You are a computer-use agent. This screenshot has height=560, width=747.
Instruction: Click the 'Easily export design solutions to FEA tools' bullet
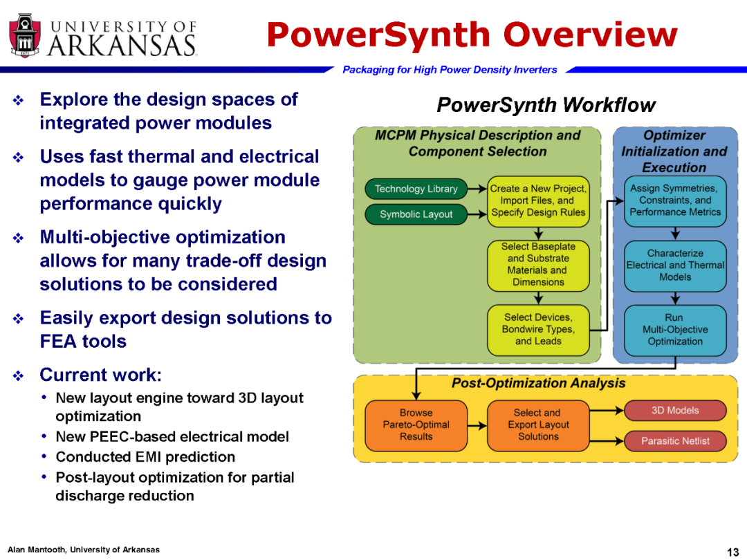[x=186, y=330]
